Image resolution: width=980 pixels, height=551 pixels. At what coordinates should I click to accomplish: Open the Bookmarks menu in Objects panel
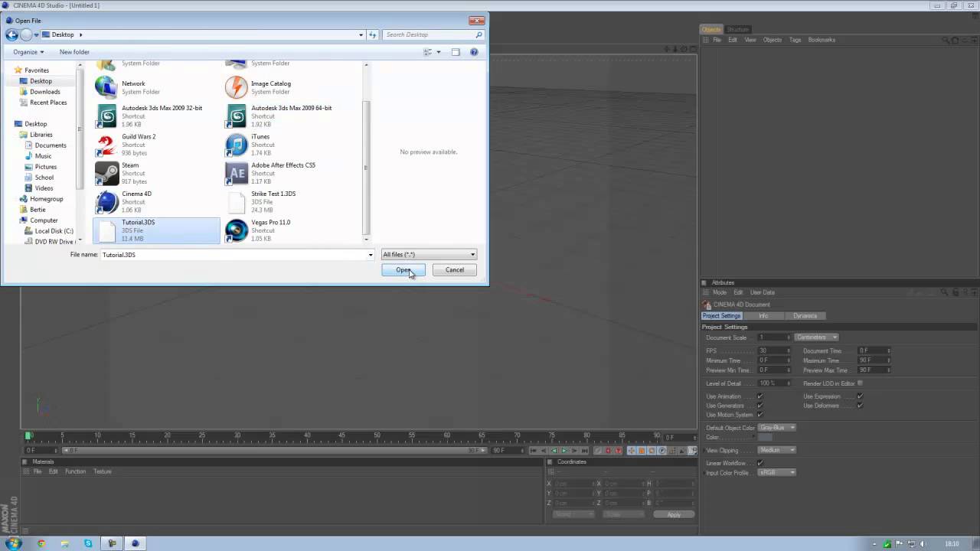(822, 40)
